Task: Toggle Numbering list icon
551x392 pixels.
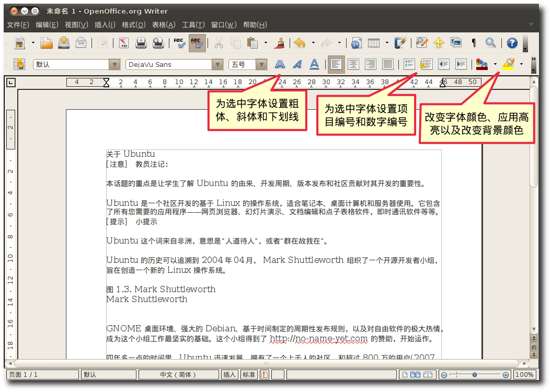Action: click(x=409, y=64)
